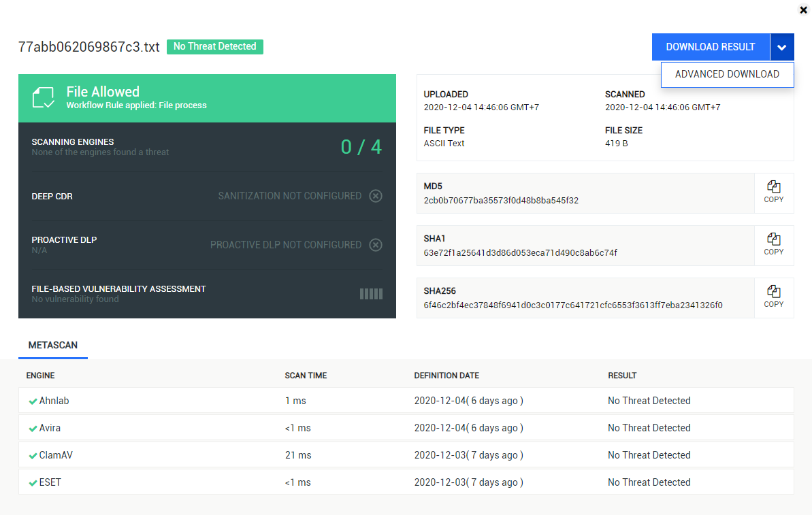812x515 pixels.
Task: Expand the download options chevron
Action: pos(782,47)
